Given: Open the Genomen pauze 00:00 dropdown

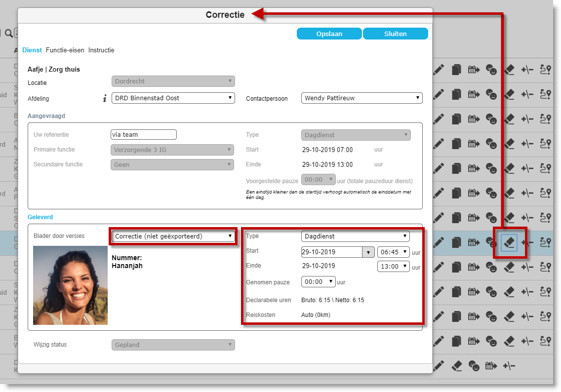Looking at the screenshot, I should click(318, 281).
